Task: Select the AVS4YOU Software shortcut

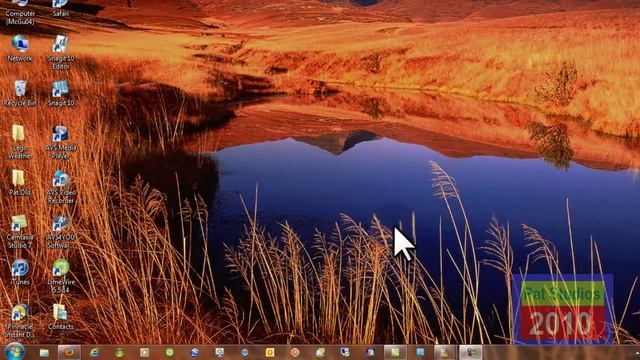Action: [61, 231]
